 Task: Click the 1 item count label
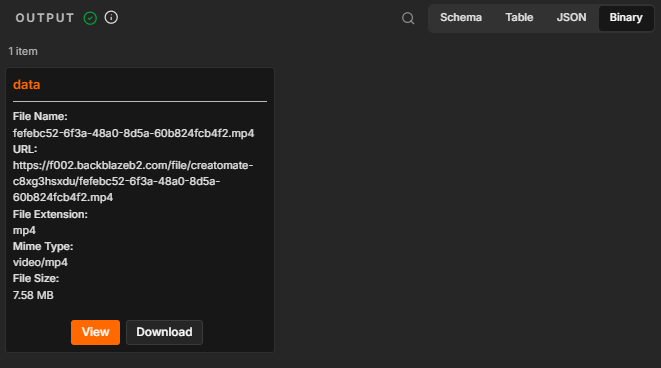[23, 51]
